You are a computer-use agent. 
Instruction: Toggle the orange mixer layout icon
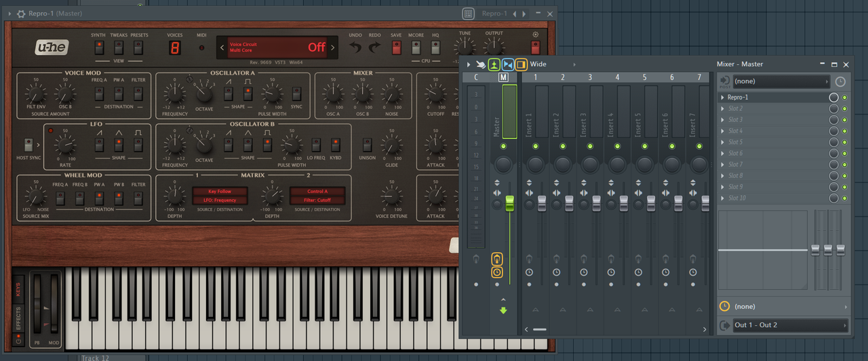coord(521,64)
